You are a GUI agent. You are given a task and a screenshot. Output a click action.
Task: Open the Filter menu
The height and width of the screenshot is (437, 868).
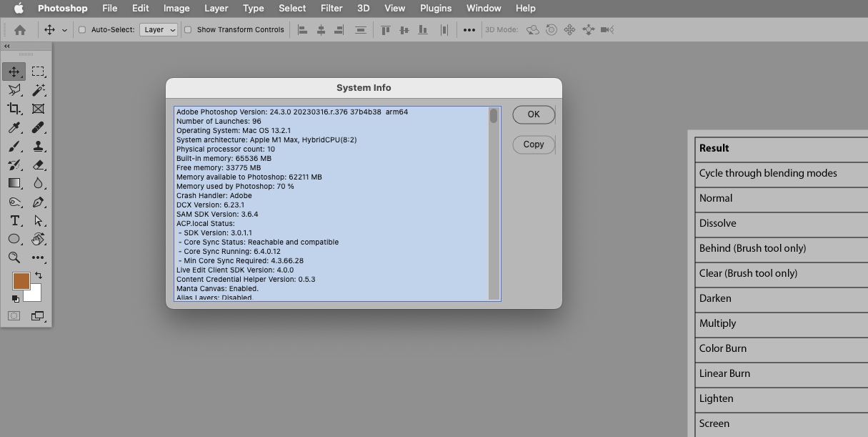[331, 8]
